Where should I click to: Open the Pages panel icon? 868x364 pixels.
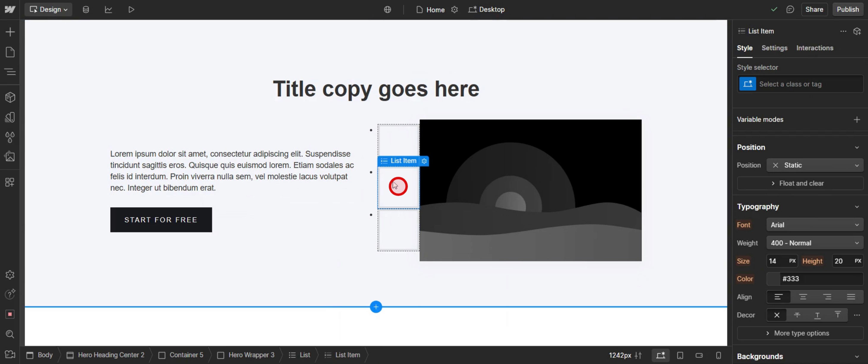pos(10,52)
